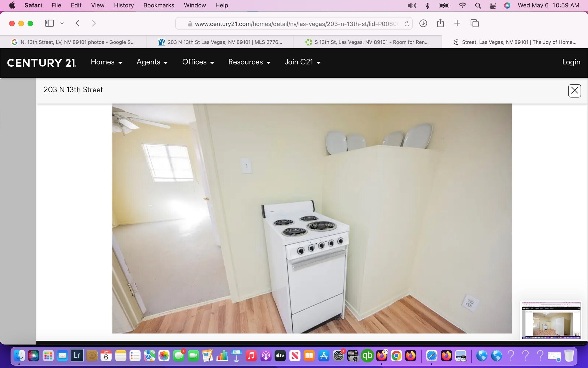Open the App Store from the Dock
Viewport: 588px width, 368px height.
tap(324, 356)
